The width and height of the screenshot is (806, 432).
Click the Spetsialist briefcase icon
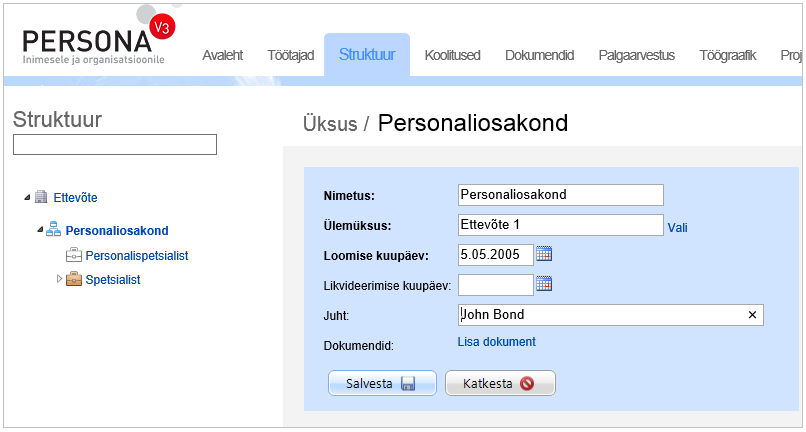[x=74, y=279]
